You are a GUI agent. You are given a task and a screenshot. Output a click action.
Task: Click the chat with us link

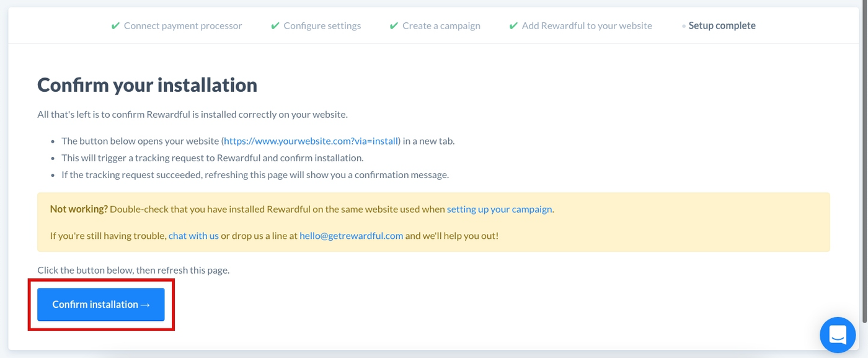(193, 236)
